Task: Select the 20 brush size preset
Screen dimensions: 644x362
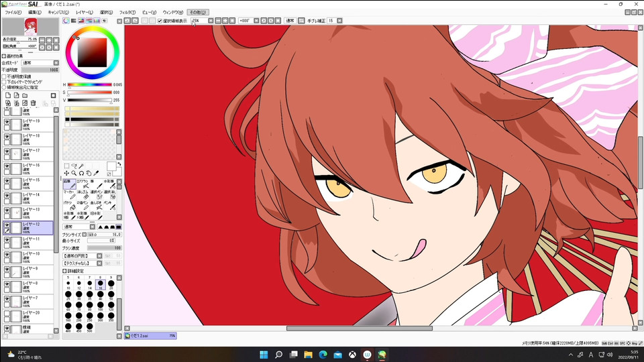Action: pos(111,283)
